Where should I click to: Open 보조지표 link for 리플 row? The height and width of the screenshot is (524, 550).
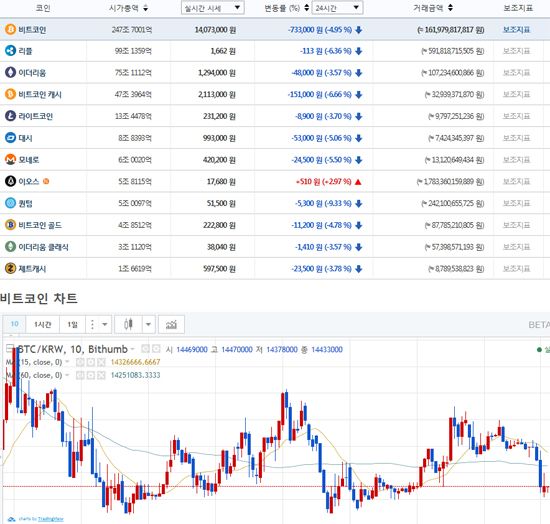pos(516,51)
